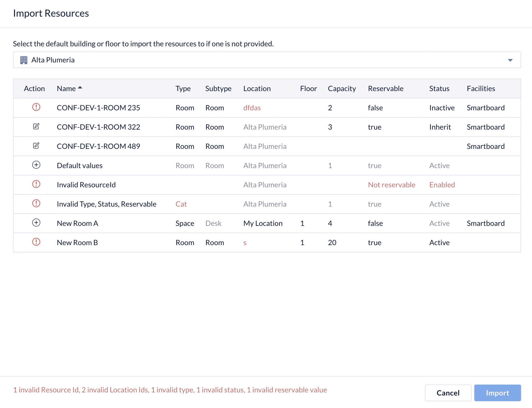The width and height of the screenshot is (532, 408).
Task: Click error icon for New Room B
Action: coord(36,242)
